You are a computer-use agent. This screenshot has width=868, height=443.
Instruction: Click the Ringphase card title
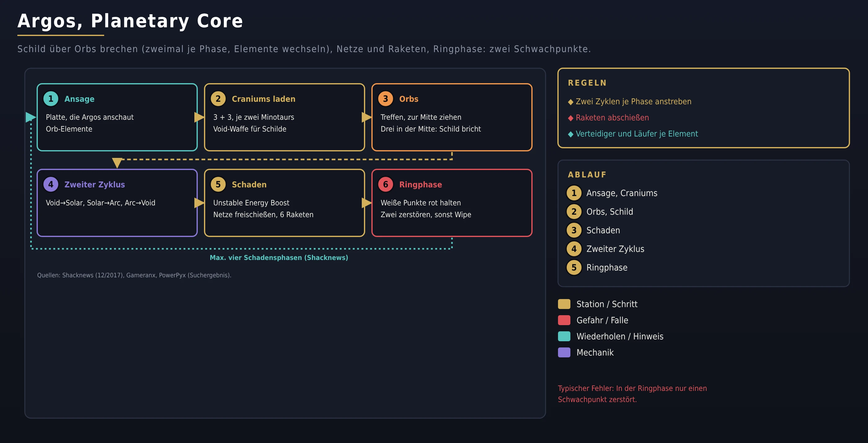click(421, 185)
